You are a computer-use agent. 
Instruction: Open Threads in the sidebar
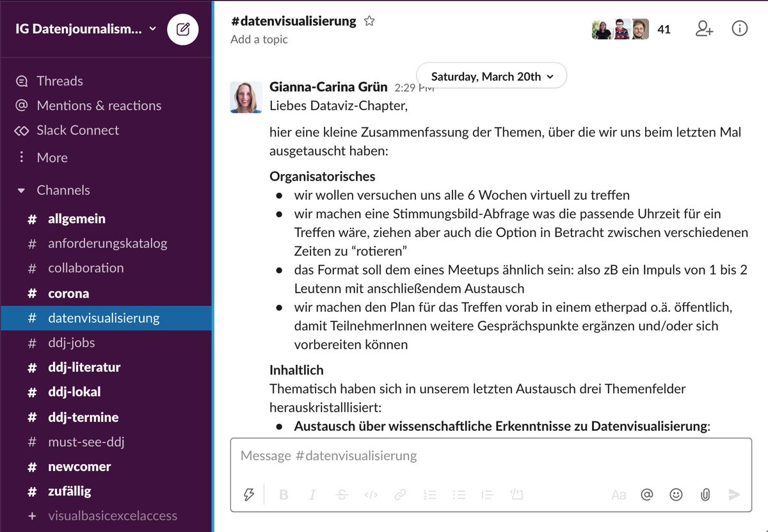pyautogui.click(x=60, y=81)
